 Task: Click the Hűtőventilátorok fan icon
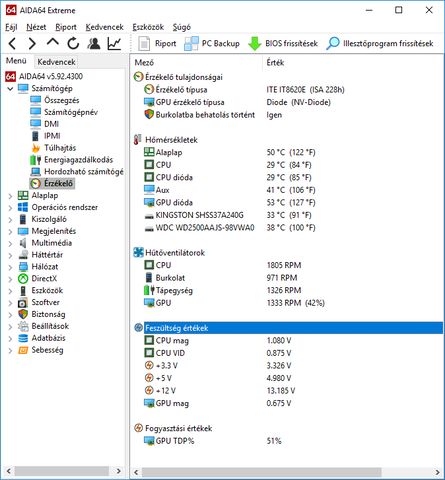point(138,253)
